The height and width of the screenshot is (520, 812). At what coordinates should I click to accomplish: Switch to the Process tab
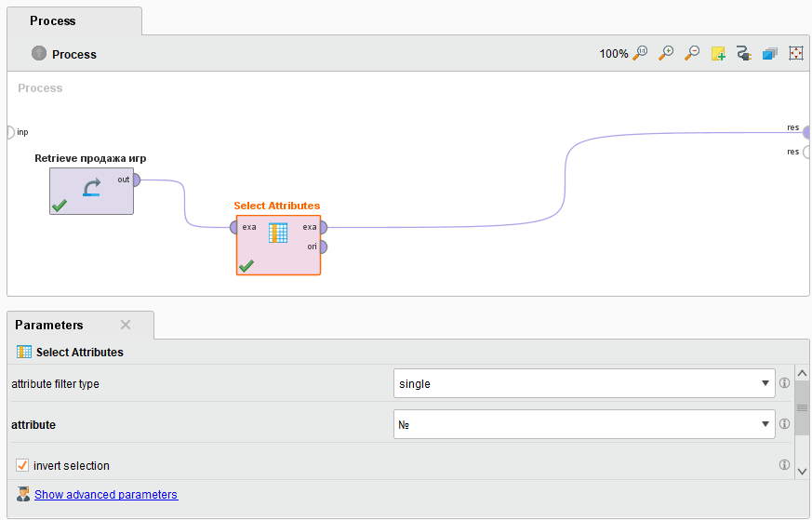coord(74,21)
